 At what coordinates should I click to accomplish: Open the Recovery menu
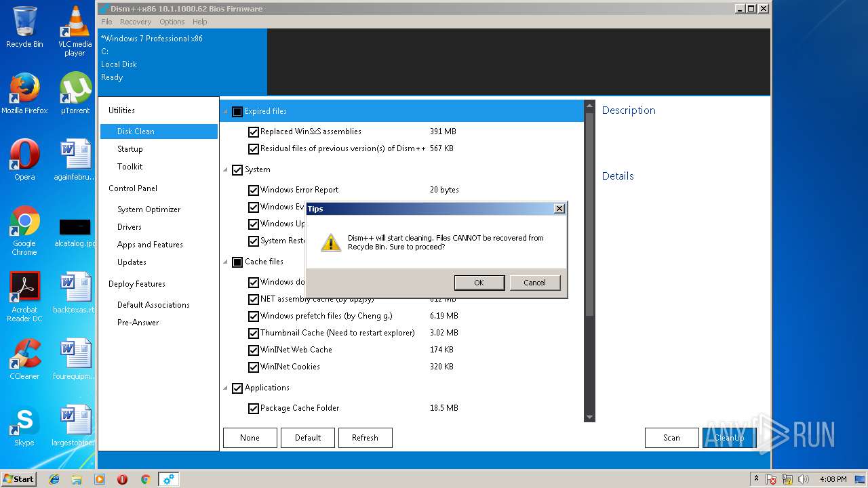136,22
